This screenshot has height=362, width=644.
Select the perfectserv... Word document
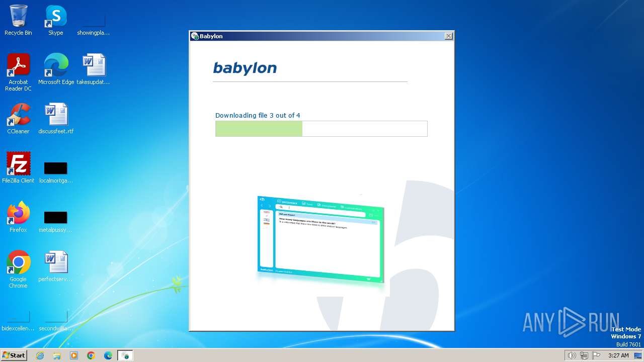56,266
